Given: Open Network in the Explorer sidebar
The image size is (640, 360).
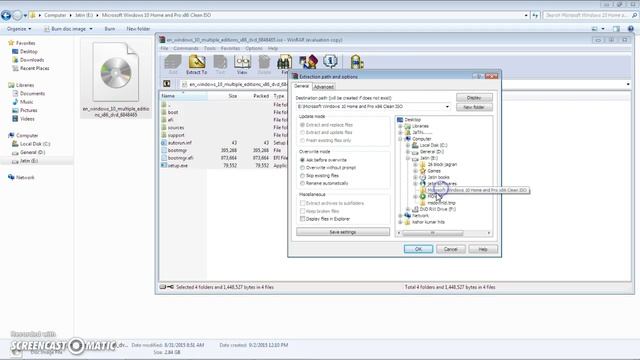Looking at the screenshot, I should (25, 177).
